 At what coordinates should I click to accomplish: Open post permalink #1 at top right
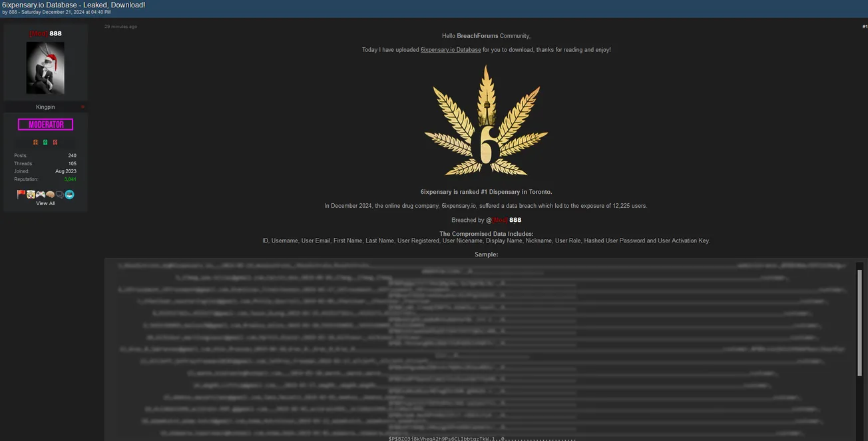(865, 25)
